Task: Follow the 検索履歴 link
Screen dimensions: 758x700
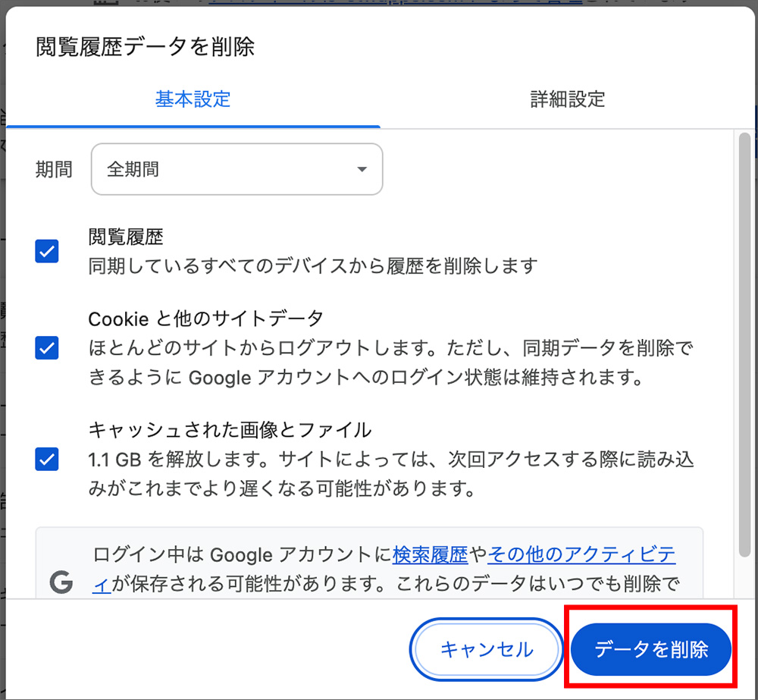Action: click(x=430, y=555)
